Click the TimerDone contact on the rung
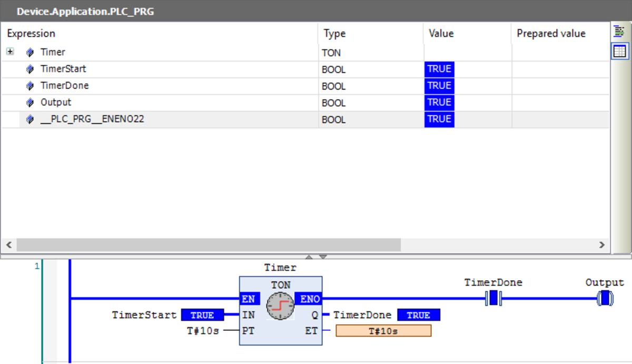The image size is (632, 364). 493,298
